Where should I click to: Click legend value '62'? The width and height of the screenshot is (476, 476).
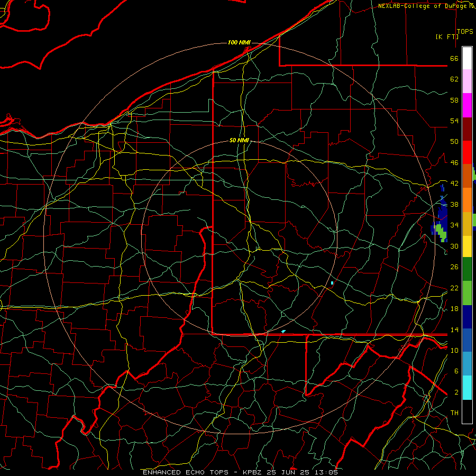point(454,79)
